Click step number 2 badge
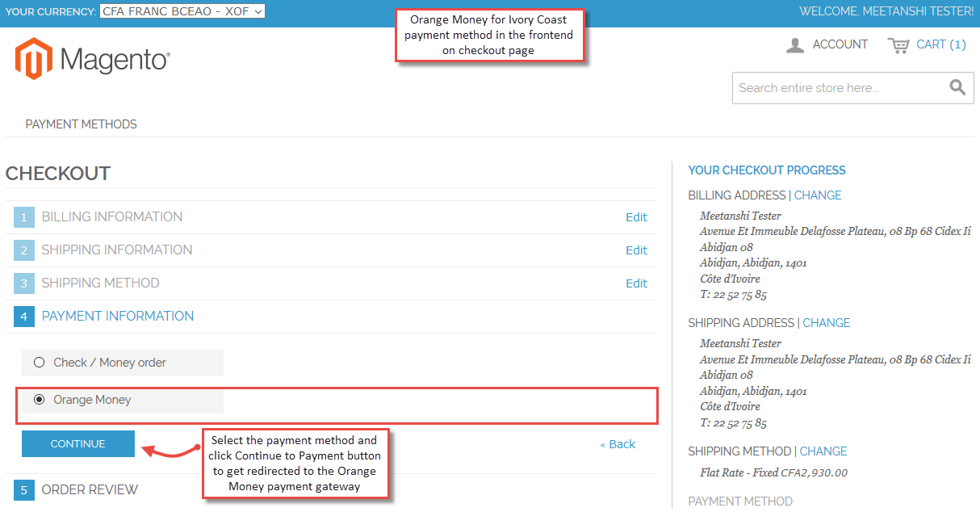The width and height of the screenshot is (980, 512). [x=24, y=250]
